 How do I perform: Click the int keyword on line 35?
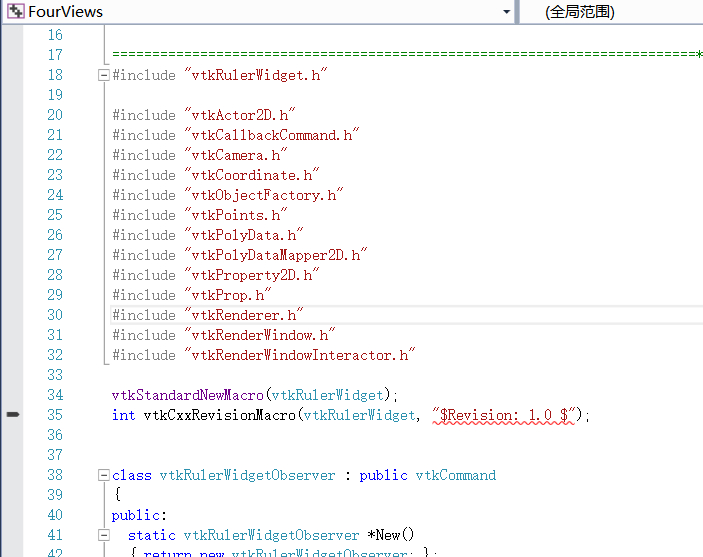(124, 415)
